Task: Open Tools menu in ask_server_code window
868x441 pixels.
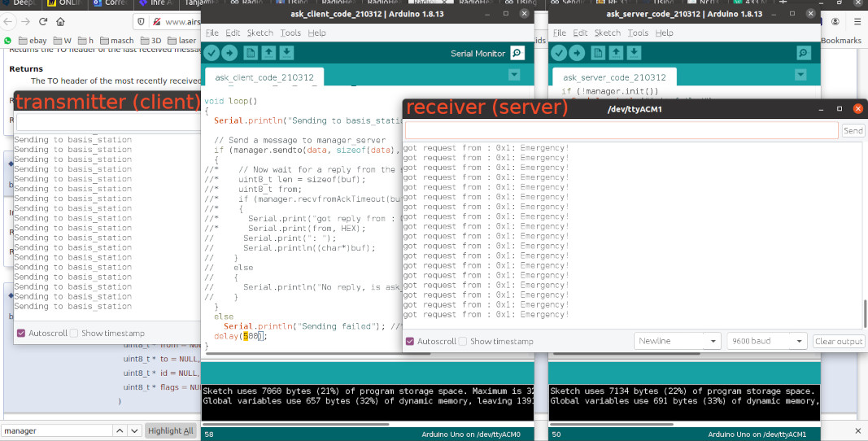Action: 638,33
